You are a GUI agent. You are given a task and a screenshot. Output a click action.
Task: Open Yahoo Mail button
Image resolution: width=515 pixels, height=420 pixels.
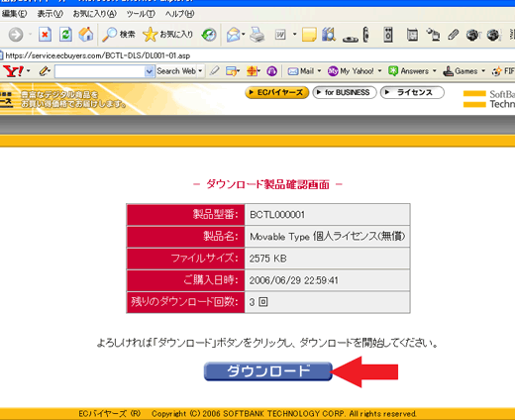point(300,71)
